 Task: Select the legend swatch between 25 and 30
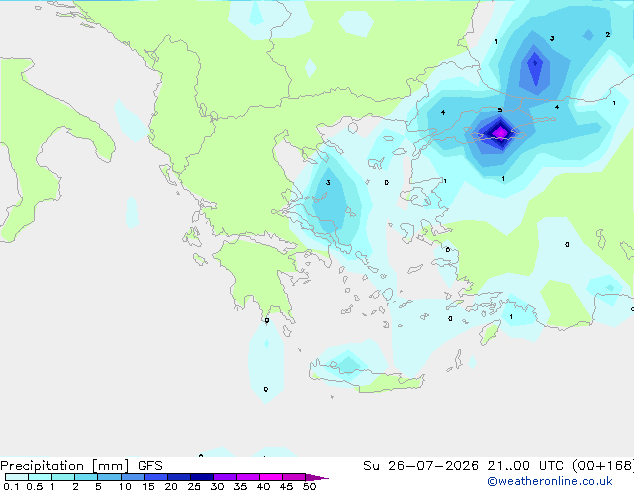click(x=202, y=477)
